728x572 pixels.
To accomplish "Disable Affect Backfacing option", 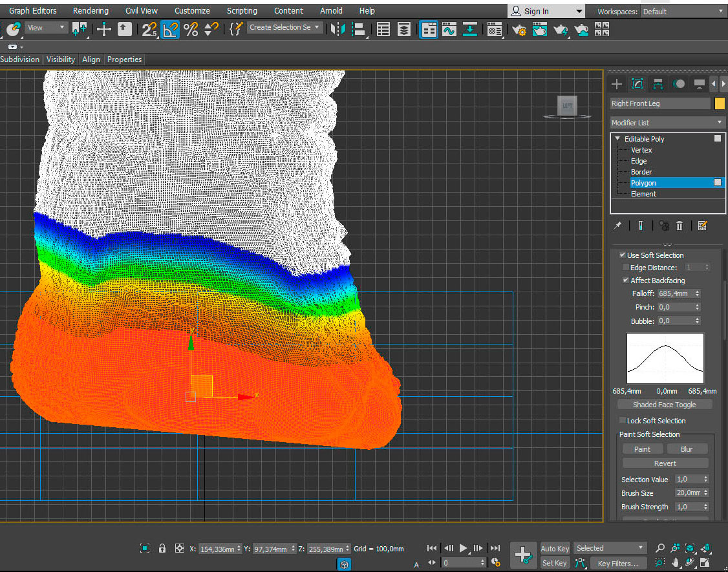I will click(x=625, y=281).
